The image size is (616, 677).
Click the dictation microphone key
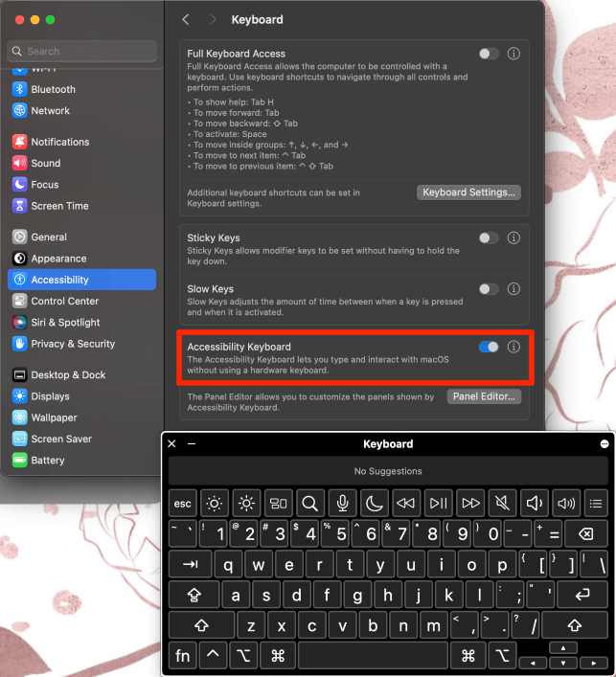(x=342, y=503)
